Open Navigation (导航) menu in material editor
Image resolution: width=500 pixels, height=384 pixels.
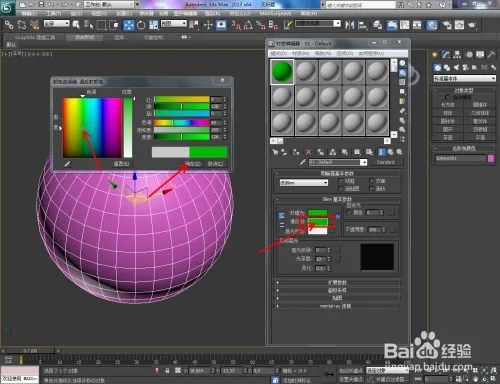(x=322, y=53)
